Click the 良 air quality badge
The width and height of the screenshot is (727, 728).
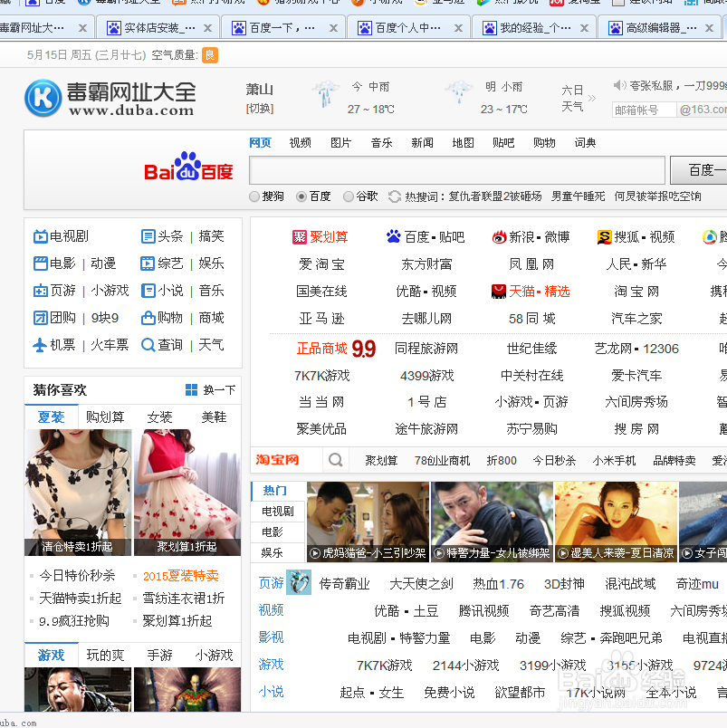[x=210, y=55]
